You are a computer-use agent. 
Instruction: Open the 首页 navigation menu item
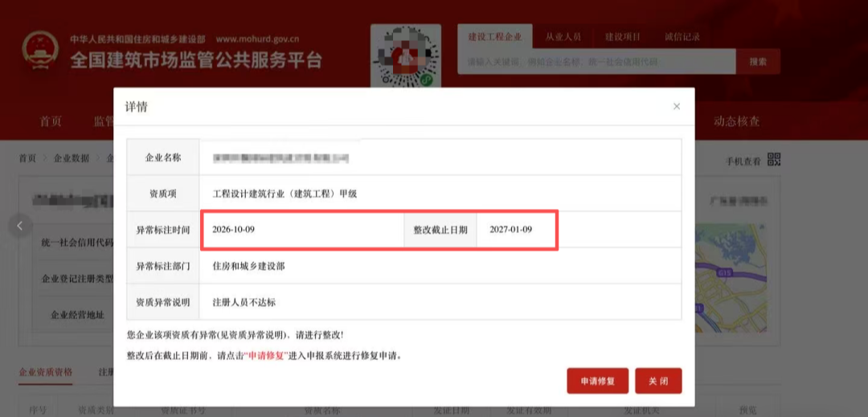(51, 121)
